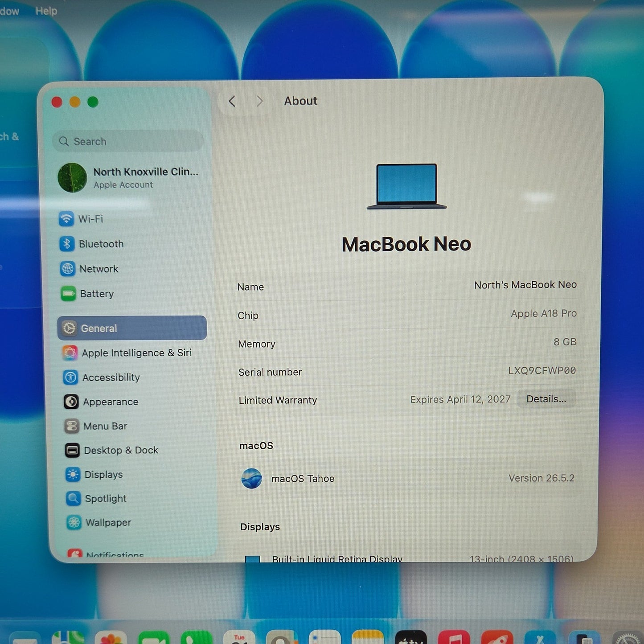Open Calendar from the Dock
Viewport: 644px width, 644px height.
pos(239,637)
